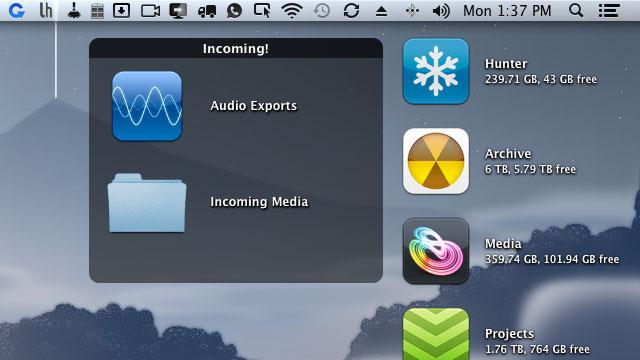Click '359.74 GB, 101.94 GB free' text

click(552, 259)
